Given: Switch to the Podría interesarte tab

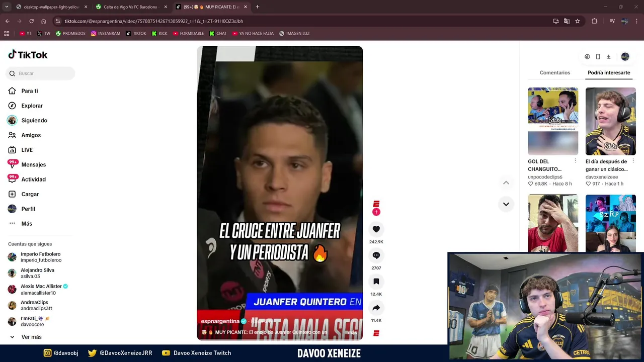Looking at the screenshot, I should [x=609, y=73].
